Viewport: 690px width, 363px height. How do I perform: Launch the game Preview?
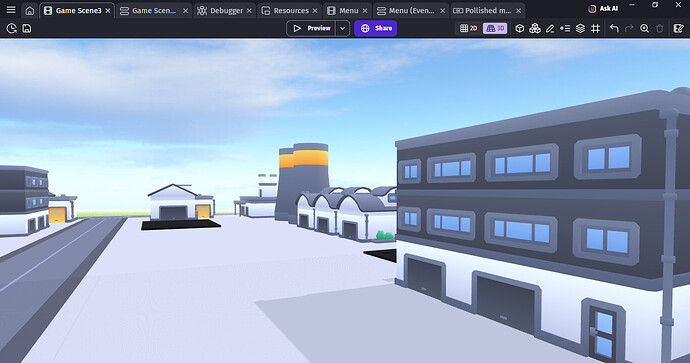pyautogui.click(x=311, y=28)
